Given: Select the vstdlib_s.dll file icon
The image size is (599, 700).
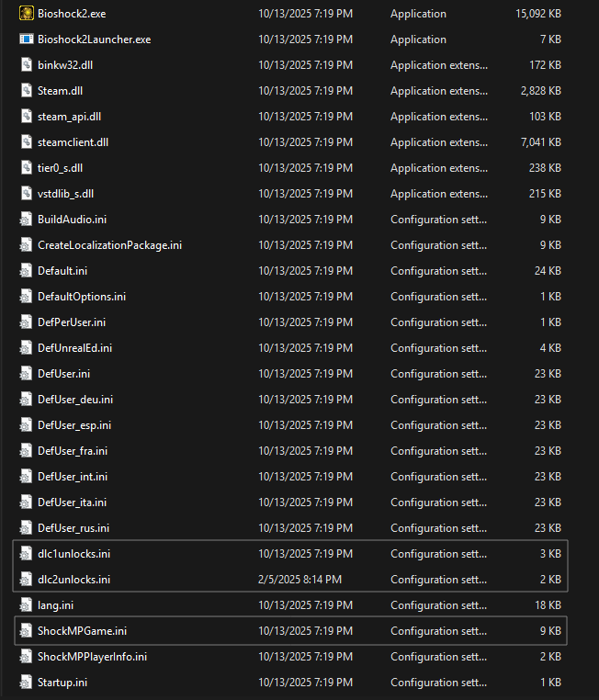Looking at the screenshot, I should 27,194.
